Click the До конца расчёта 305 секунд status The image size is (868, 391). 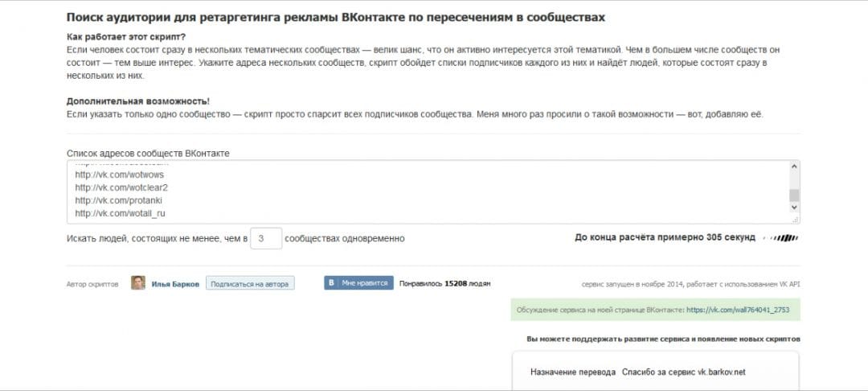coord(665,237)
